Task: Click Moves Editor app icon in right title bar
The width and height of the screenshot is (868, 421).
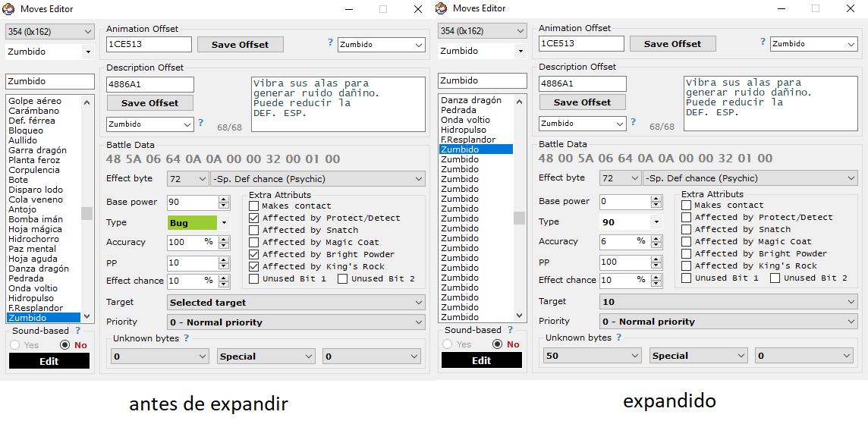Action: pos(442,8)
